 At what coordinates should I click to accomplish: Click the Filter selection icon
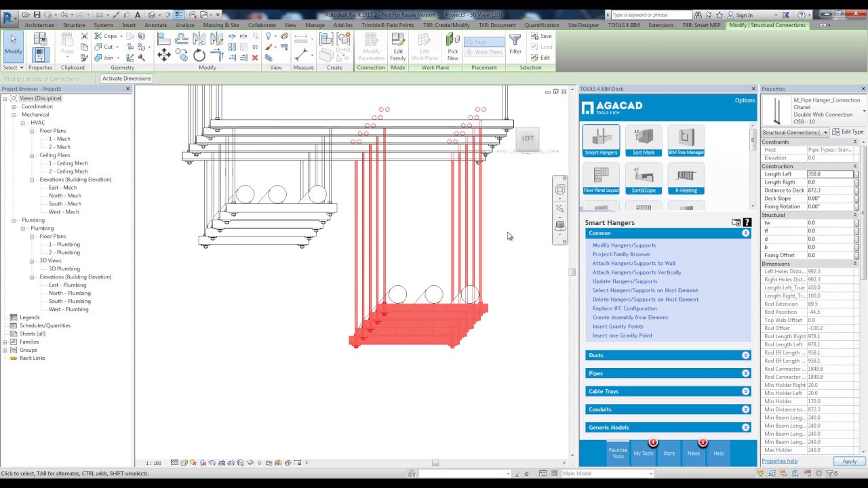(515, 44)
